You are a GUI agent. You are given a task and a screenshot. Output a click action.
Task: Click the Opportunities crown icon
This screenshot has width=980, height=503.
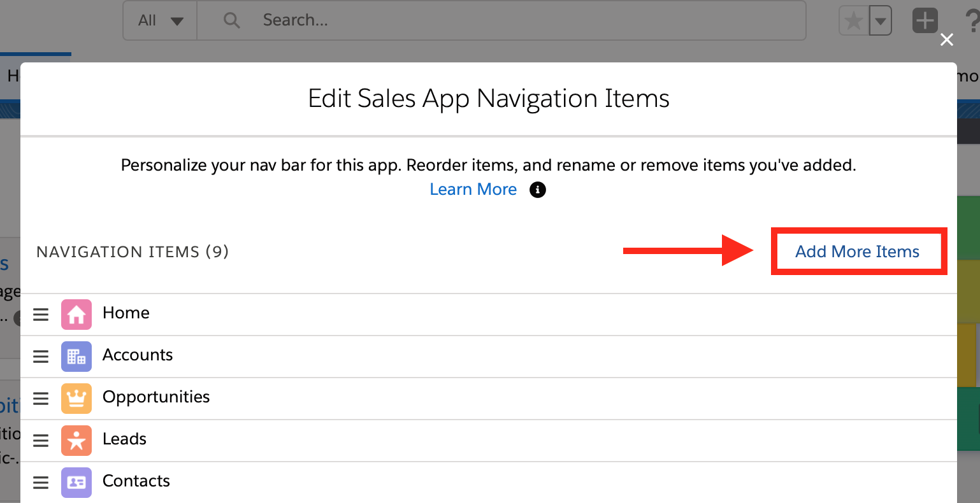pos(76,398)
